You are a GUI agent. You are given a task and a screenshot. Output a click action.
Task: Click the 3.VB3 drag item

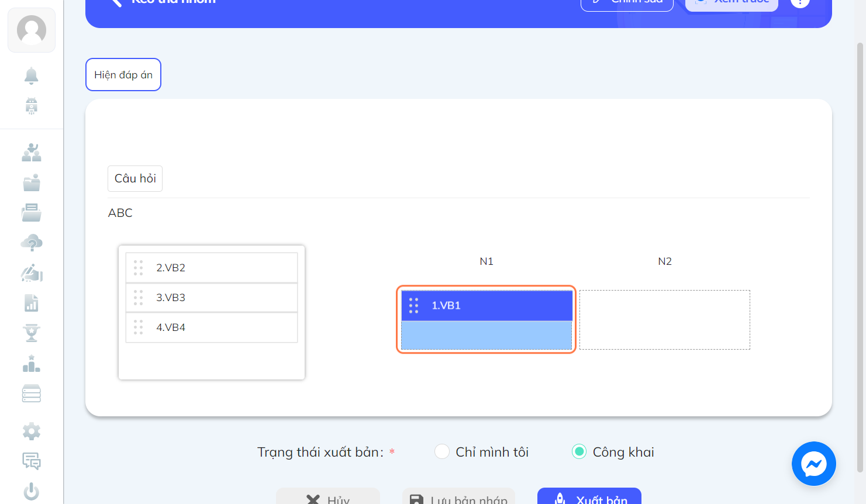212,298
